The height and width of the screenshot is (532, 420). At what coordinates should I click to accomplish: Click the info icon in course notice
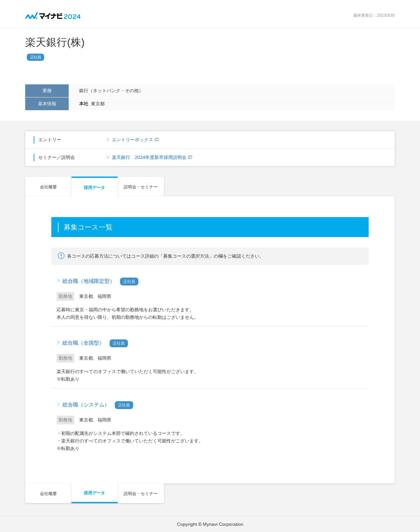click(x=61, y=256)
